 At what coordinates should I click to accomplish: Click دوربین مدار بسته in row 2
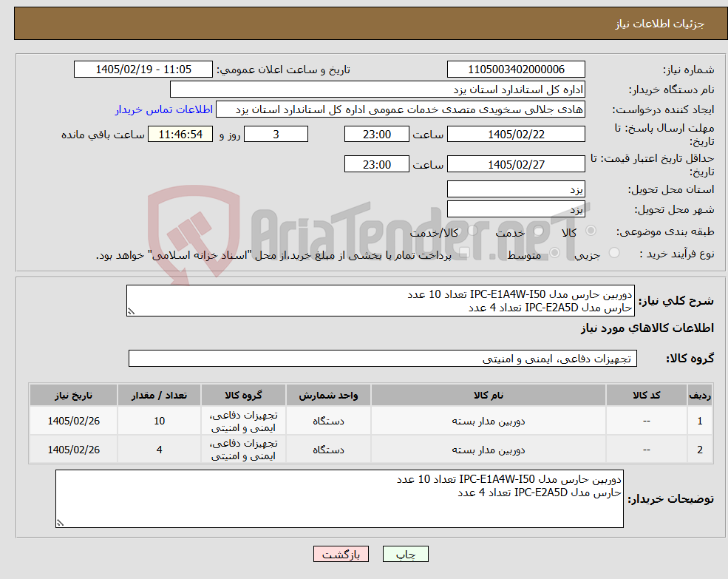pos(489,450)
